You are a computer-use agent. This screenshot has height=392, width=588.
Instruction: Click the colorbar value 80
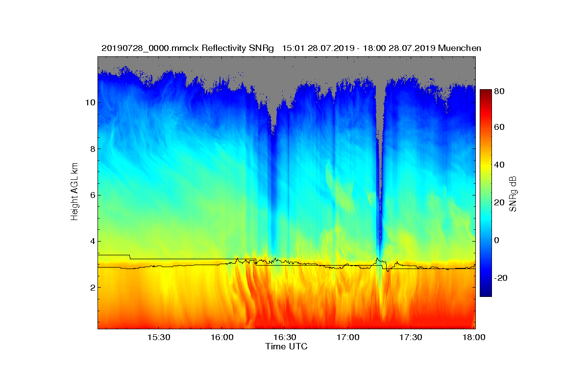click(500, 91)
